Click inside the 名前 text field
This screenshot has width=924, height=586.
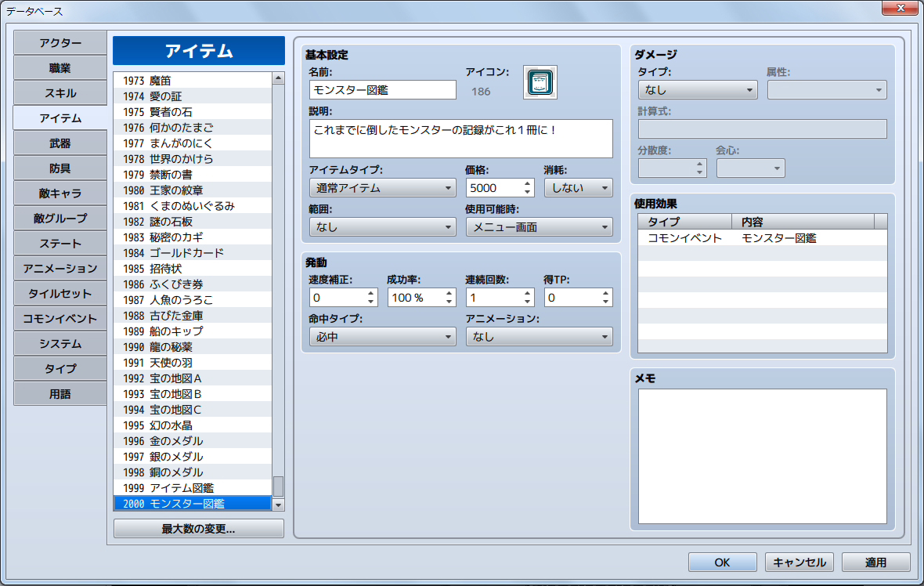coord(380,89)
